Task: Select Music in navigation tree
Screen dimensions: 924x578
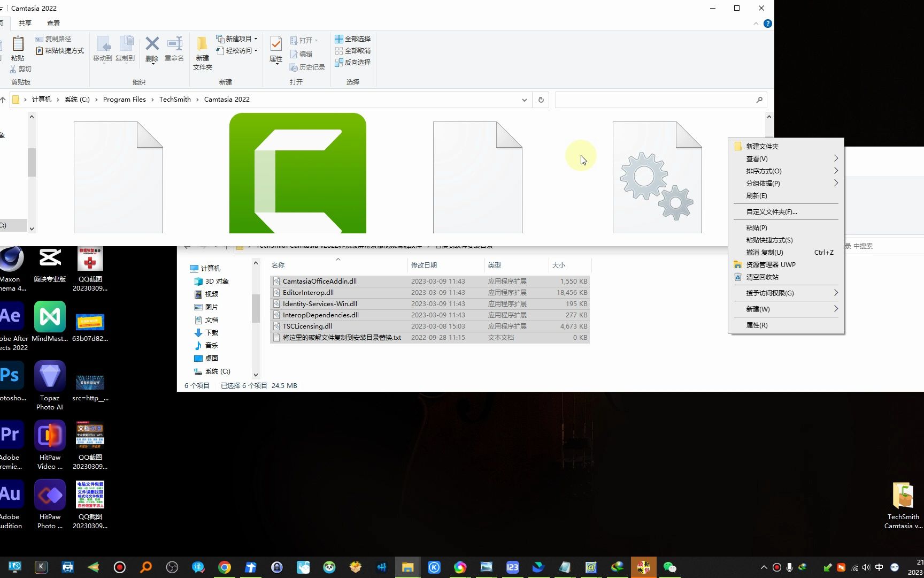Action: [x=206, y=346]
